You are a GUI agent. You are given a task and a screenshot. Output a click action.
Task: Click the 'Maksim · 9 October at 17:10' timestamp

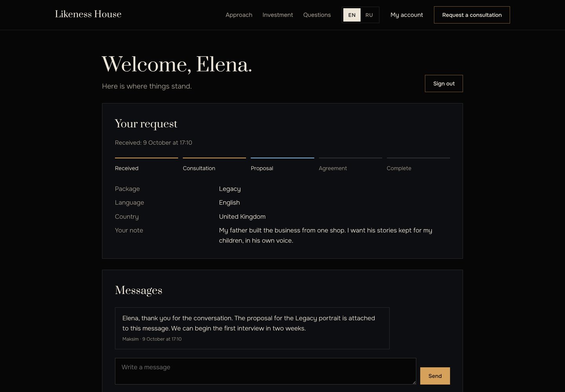tap(152, 339)
